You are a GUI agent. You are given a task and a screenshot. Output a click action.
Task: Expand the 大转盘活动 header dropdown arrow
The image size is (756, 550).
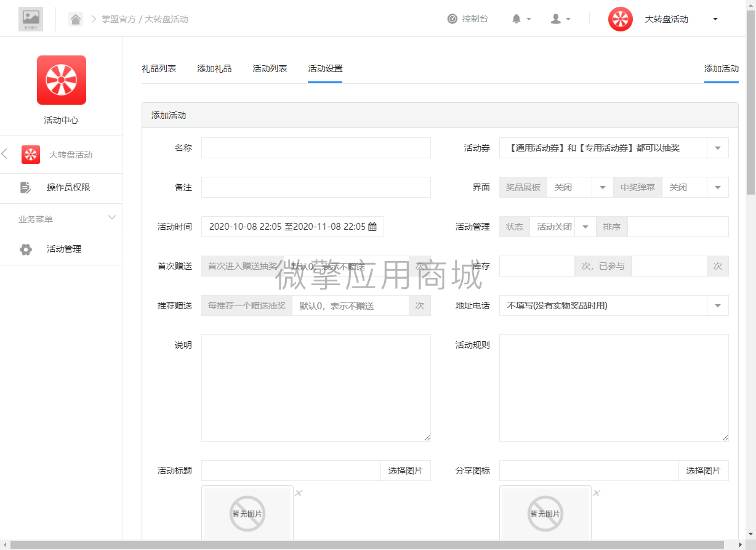click(715, 19)
